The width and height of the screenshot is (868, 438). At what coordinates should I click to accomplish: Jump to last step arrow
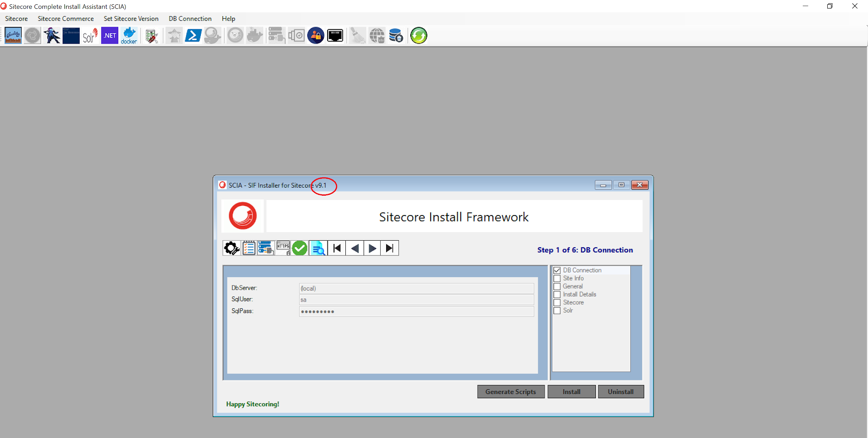pos(389,248)
